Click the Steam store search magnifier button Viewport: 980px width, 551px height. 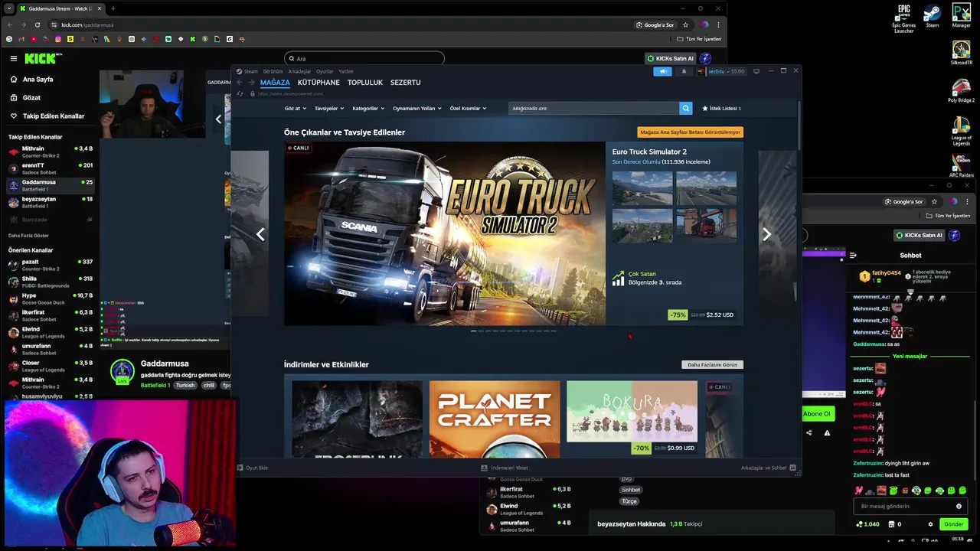[x=686, y=109]
